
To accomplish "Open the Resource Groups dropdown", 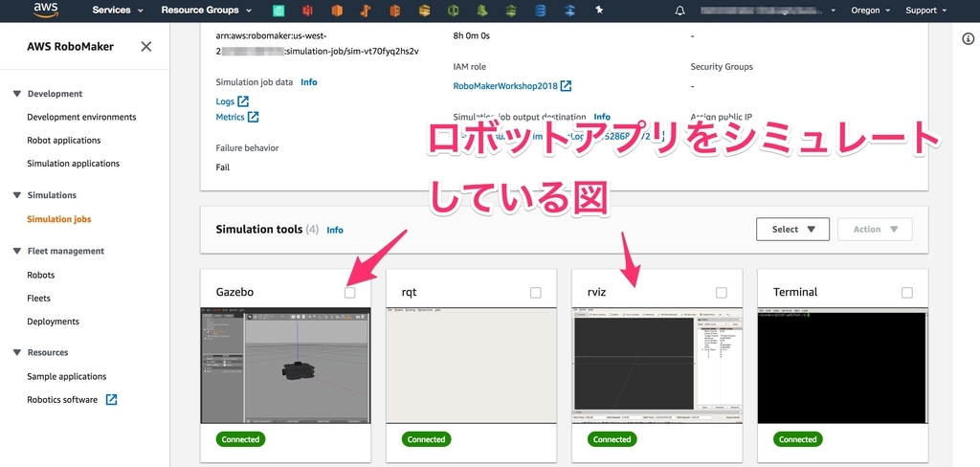I will (x=207, y=10).
